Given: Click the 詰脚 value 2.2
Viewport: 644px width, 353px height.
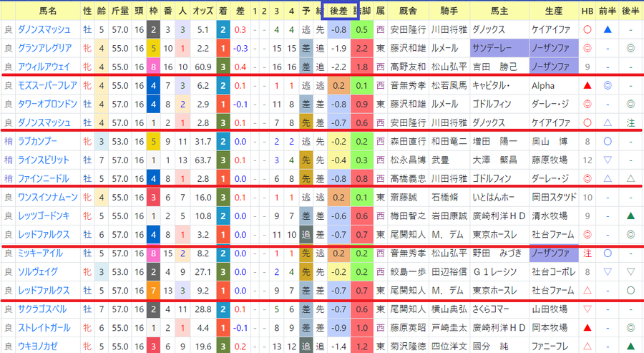Looking at the screenshot, I should pyautogui.click(x=362, y=48).
